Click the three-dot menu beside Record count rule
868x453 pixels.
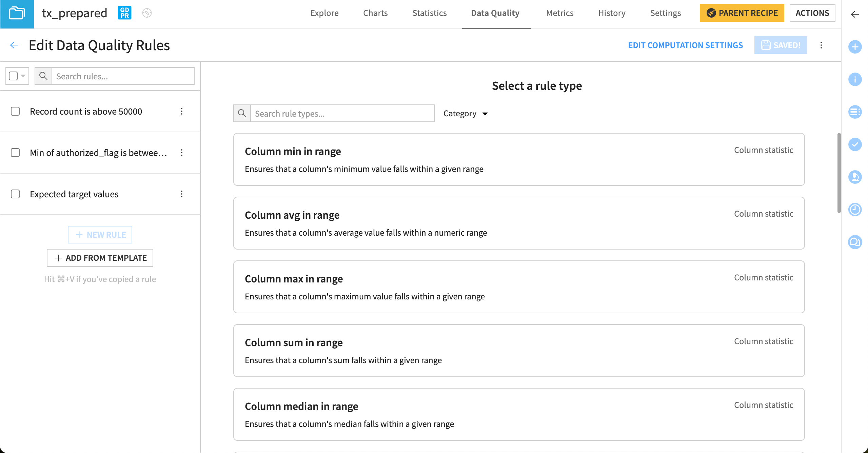pyautogui.click(x=182, y=111)
